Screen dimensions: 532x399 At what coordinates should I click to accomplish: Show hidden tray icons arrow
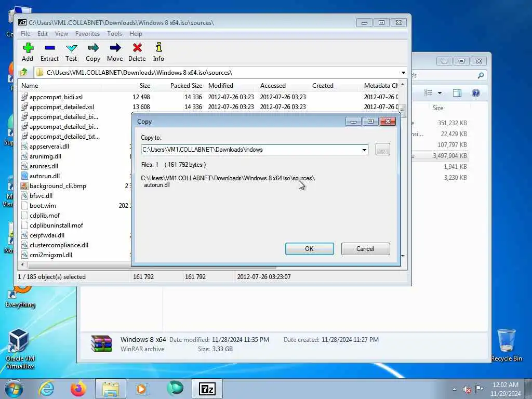pos(454,389)
